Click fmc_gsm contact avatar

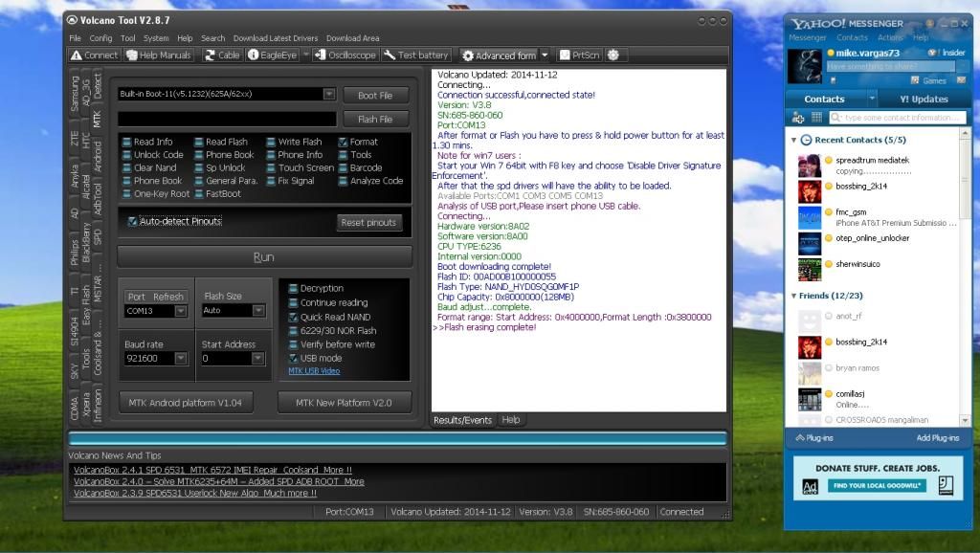[810, 217]
